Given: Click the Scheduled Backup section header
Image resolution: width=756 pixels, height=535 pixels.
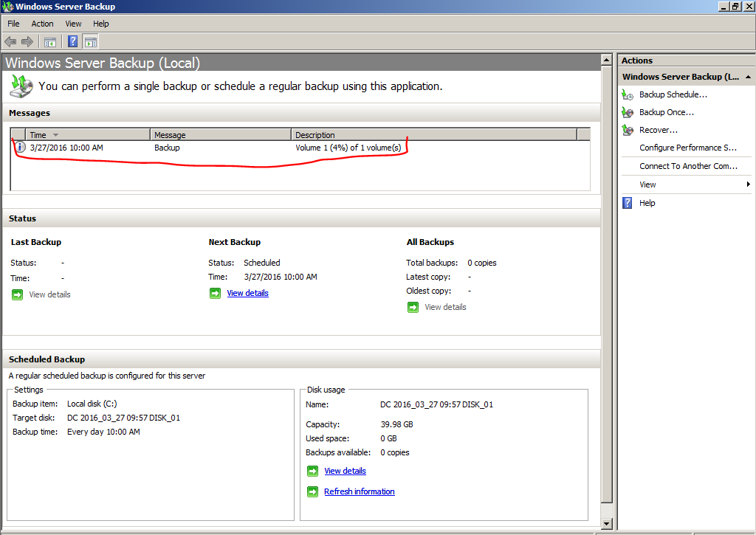Looking at the screenshot, I should tap(302, 359).
